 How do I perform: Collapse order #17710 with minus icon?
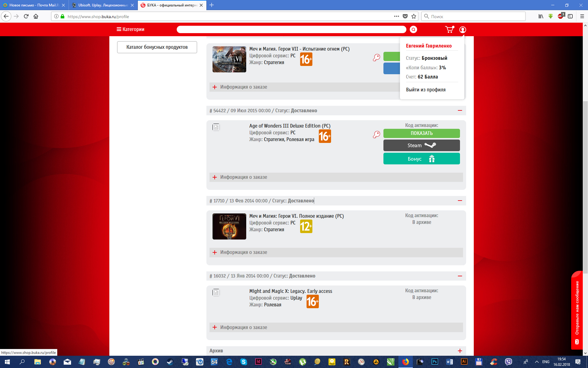tap(460, 201)
